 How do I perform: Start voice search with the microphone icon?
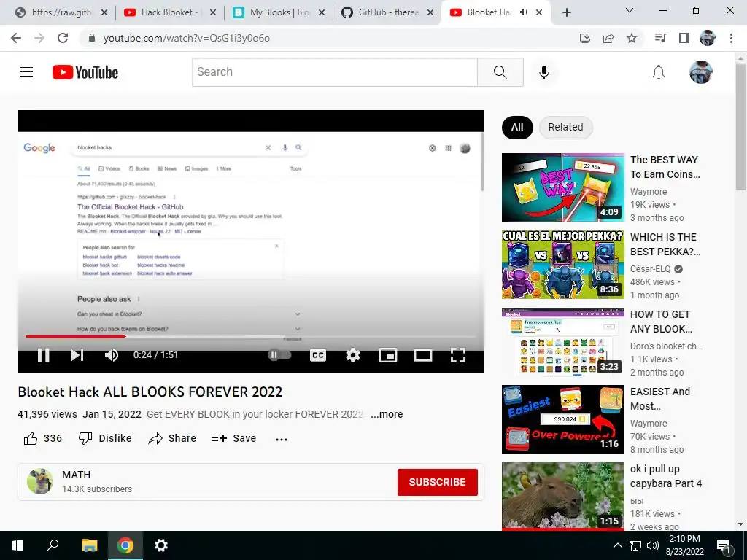(543, 72)
